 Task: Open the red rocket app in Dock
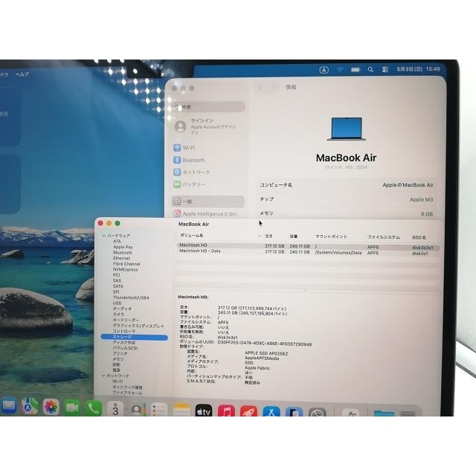tap(248, 411)
